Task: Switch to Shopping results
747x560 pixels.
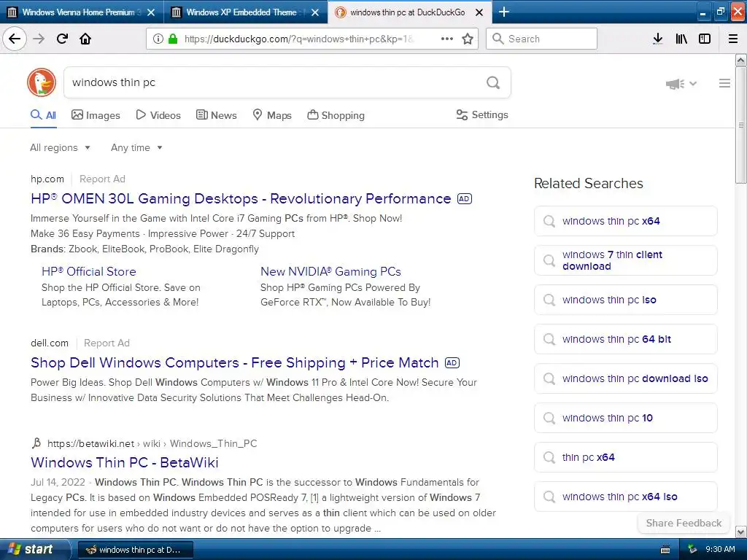Action: 336,115
